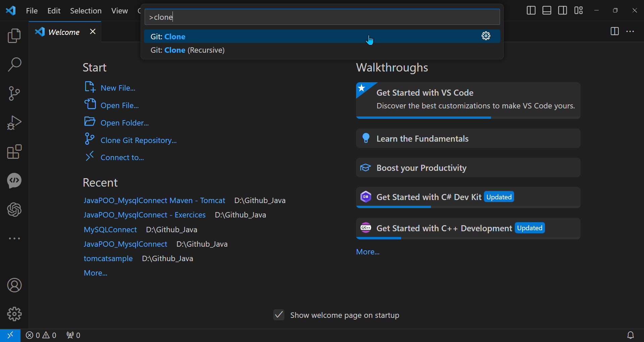Click the Clone Git Repository link
Viewport: 644px width, 342px height.
pyautogui.click(x=138, y=140)
